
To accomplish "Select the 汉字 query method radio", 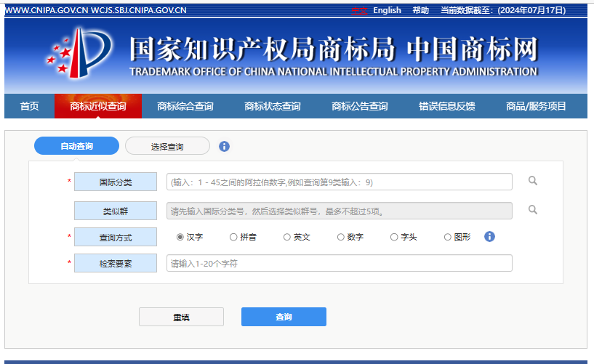I will [180, 237].
